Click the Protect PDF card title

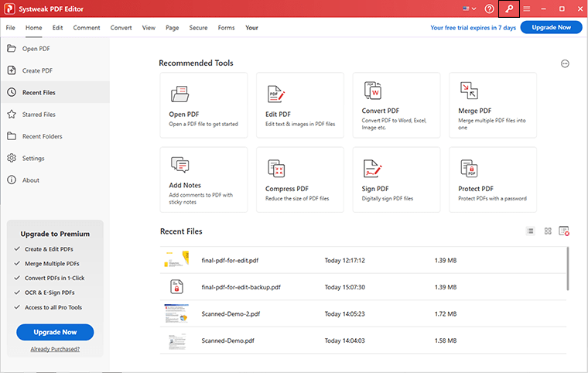coord(476,189)
